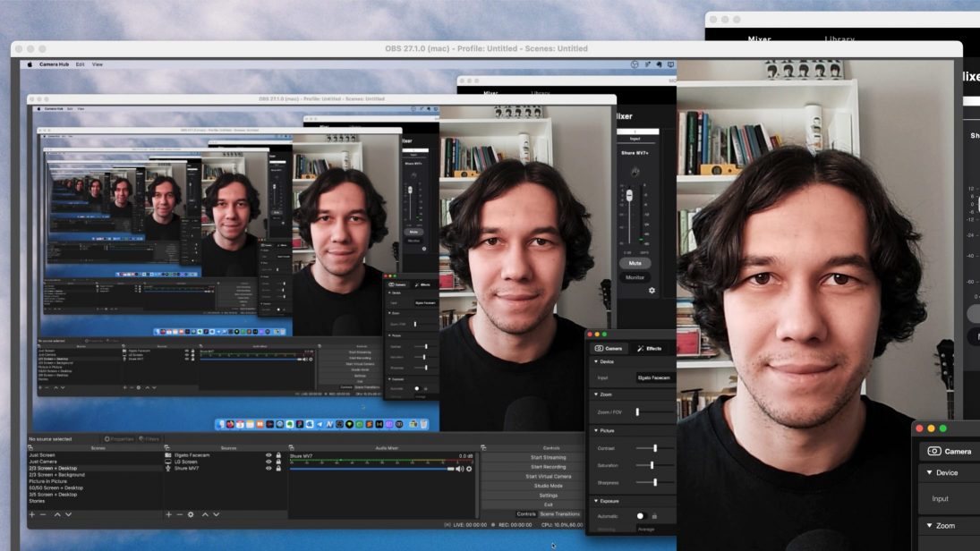The width and height of the screenshot is (980, 551).
Task: Open the gear below the Monitor button in the mixer strip
Action: pyautogui.click(x=652, y=291)
